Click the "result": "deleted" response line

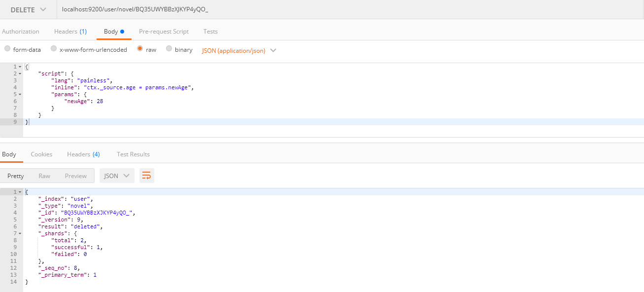coord(71,226)
